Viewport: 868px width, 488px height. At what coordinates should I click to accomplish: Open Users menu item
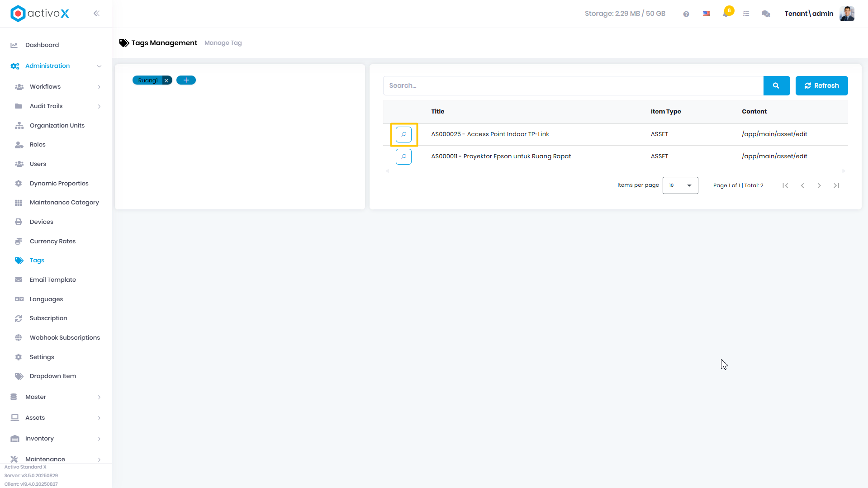coord(38,164)
